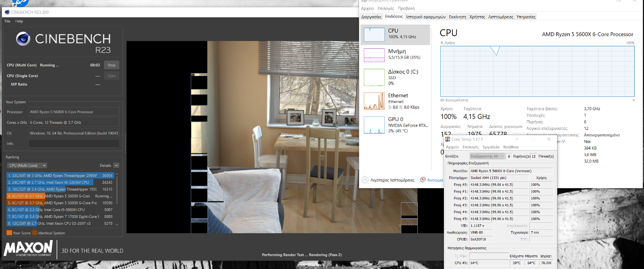Click the disabled Start button for Single Core
Viewport: 644px width, 269px height.
pos(111,76)
